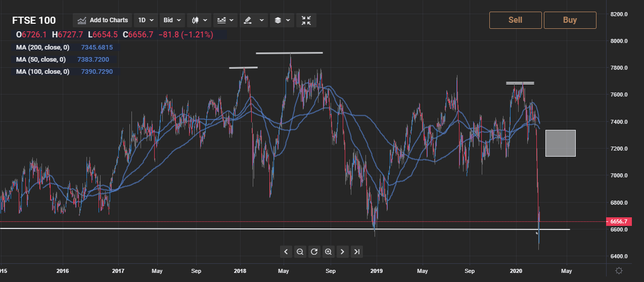644x282 pixels.
Task: Collapse the chart from fullscreen
Action: click(x=306, y=20)
